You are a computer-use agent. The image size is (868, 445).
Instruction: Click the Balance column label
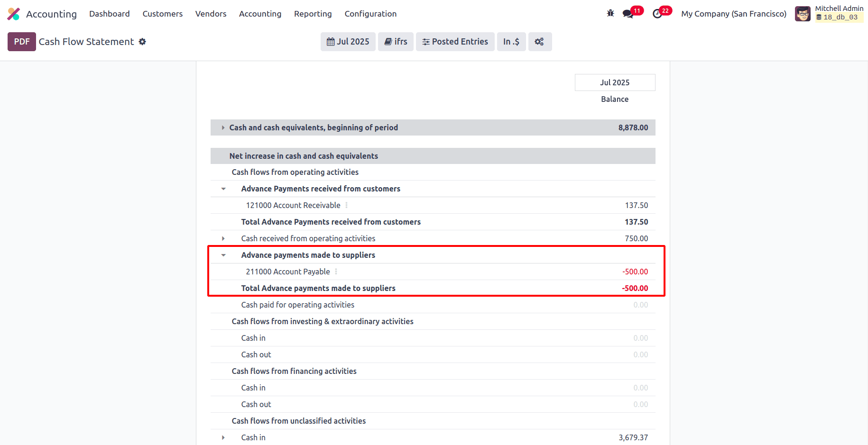pos(615,99)
